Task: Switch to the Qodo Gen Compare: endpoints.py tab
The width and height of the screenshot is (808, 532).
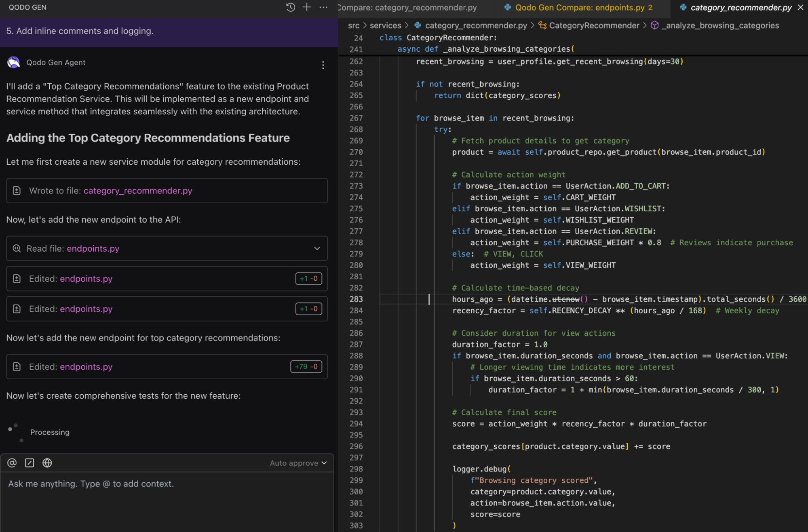Action: tap(577, 7)
